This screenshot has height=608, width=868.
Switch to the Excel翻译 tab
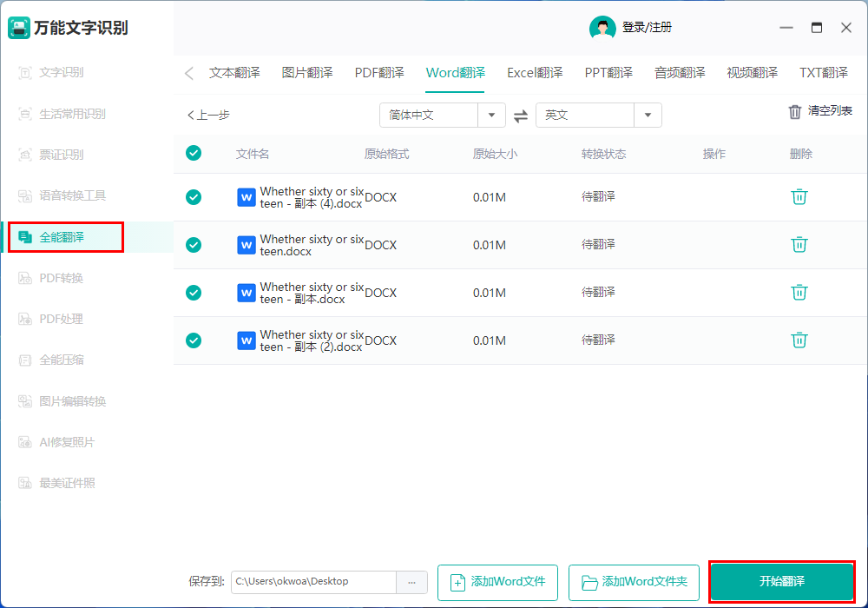coord(535,73)
